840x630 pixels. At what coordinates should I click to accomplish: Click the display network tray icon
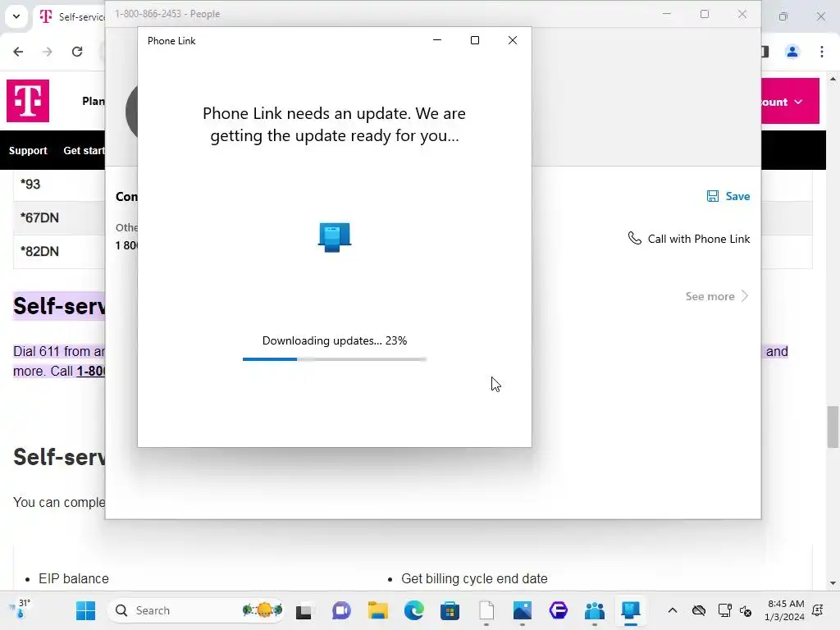[x=724, y=610]
